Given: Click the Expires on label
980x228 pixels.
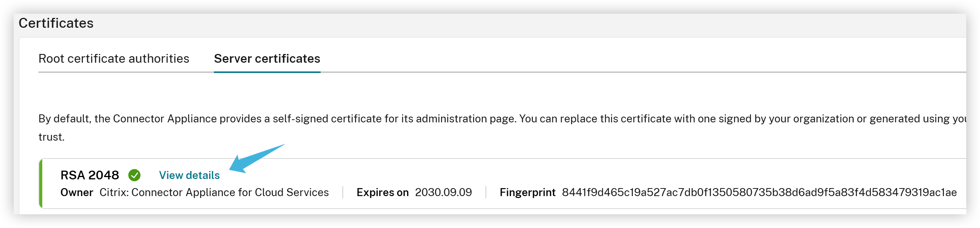Looking at the screenshot, I should pos(382,192).
